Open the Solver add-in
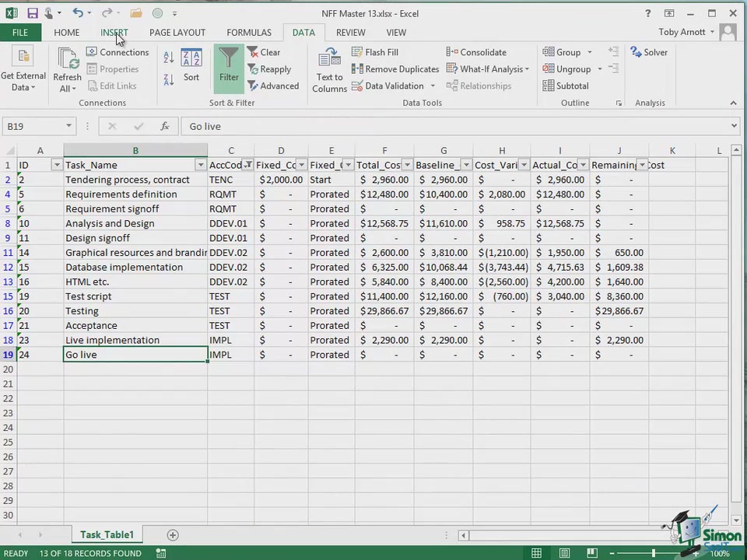This screenshot has height=560, width=747. [649, 52]
